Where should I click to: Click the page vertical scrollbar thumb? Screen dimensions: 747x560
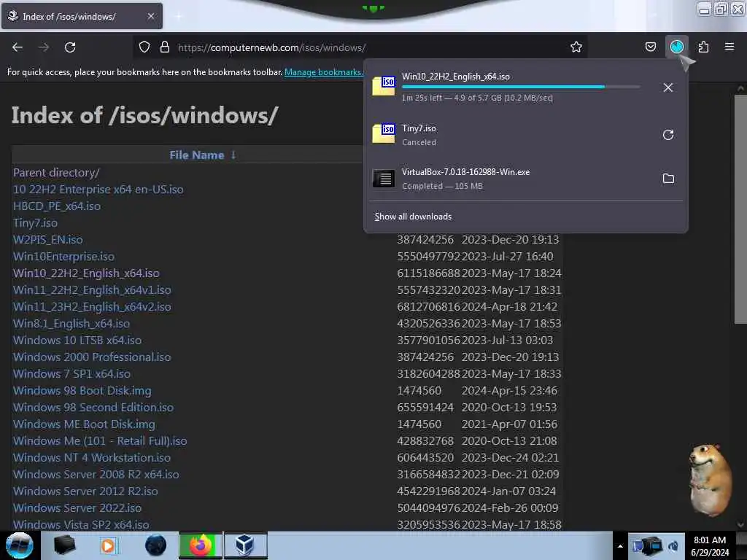740,209
